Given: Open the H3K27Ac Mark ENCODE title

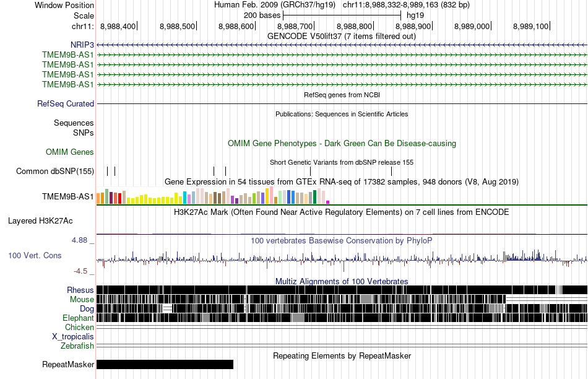Looking at the screenshot, I should (x=342, y=212).
